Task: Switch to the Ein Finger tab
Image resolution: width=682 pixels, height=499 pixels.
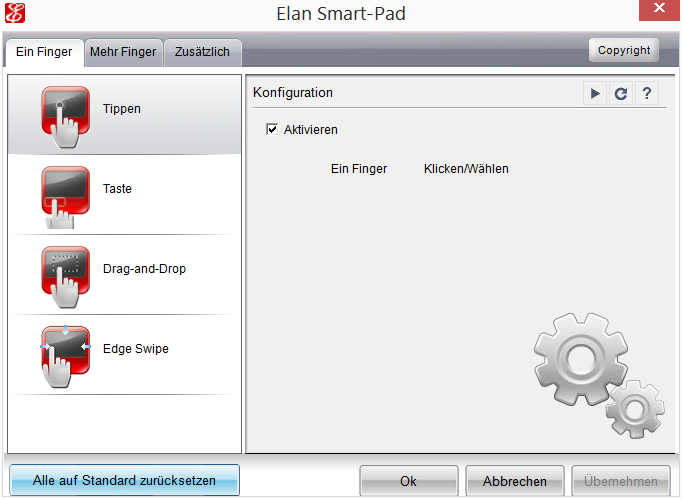Action: pyautogui.click(x=44, y=52)
